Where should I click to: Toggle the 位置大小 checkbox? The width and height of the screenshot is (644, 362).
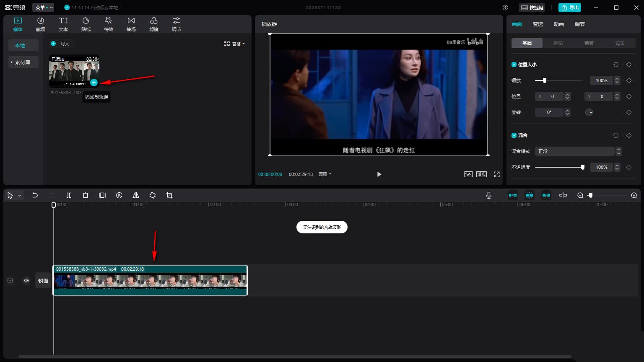click(514, 65)
